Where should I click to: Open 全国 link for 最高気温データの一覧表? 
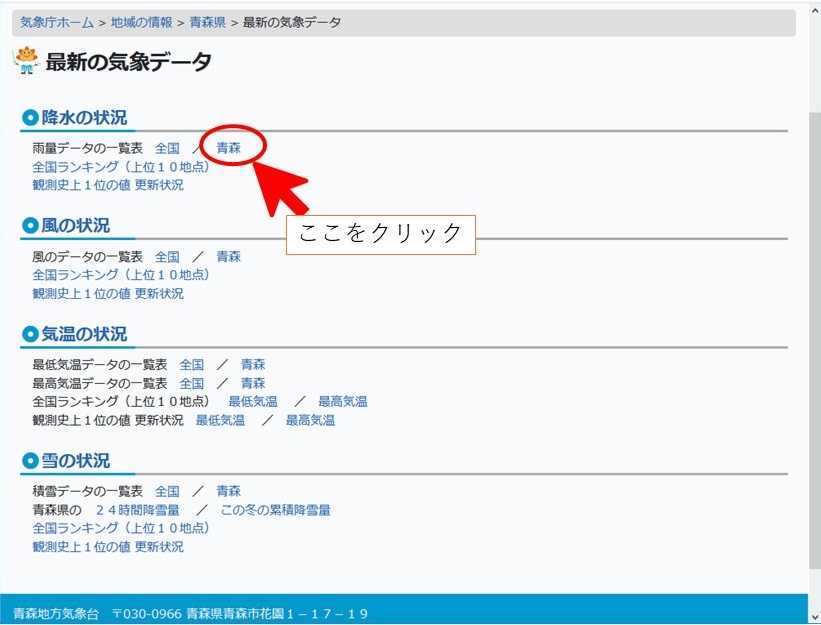coord(192,383)
